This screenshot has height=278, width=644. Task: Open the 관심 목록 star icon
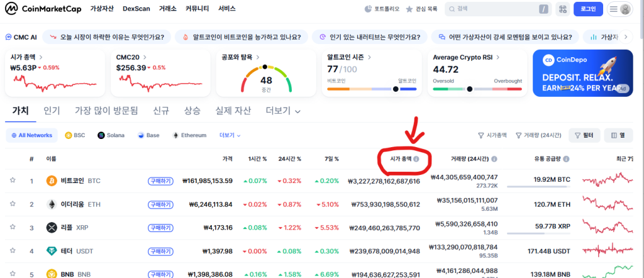coord(409,9)
